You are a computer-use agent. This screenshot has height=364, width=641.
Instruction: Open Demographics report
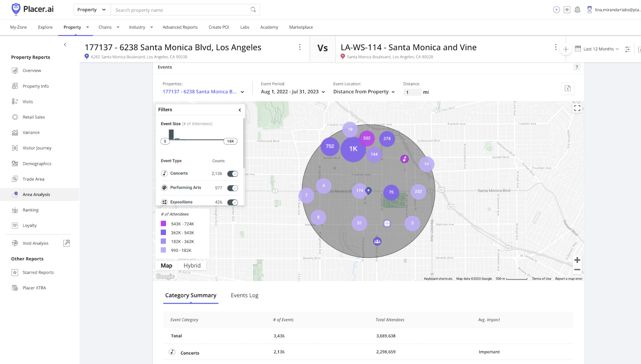point(37,164)
